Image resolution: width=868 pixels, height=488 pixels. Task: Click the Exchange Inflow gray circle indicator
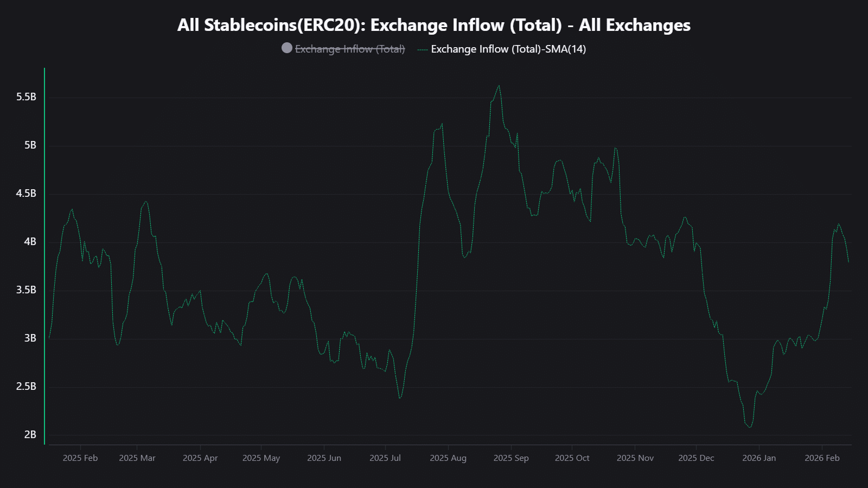coord(286,49)
